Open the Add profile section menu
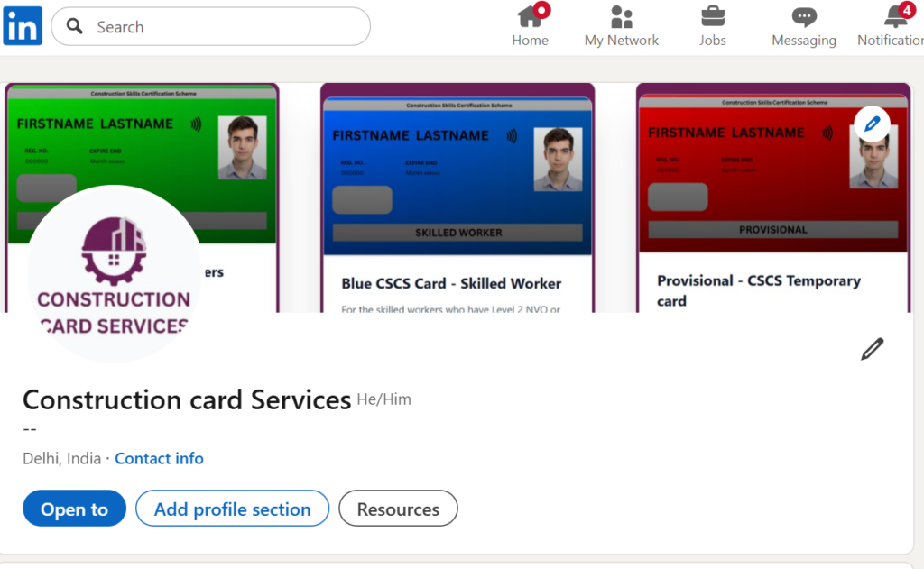 coord(232,509)
